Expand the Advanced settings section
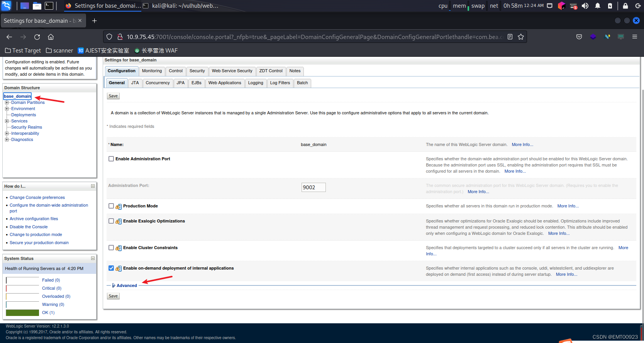The width and height of the screenshot is (644, 343). [124, 285]
